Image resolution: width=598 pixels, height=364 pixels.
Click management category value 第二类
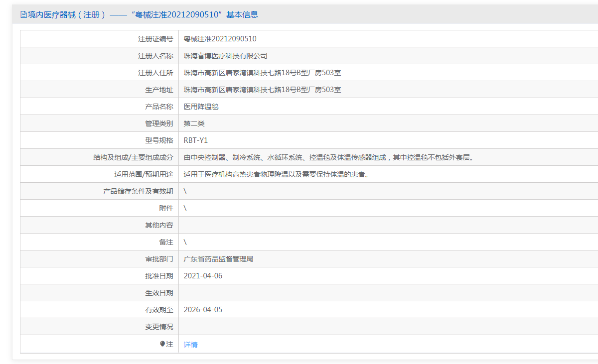pos(194,123)
